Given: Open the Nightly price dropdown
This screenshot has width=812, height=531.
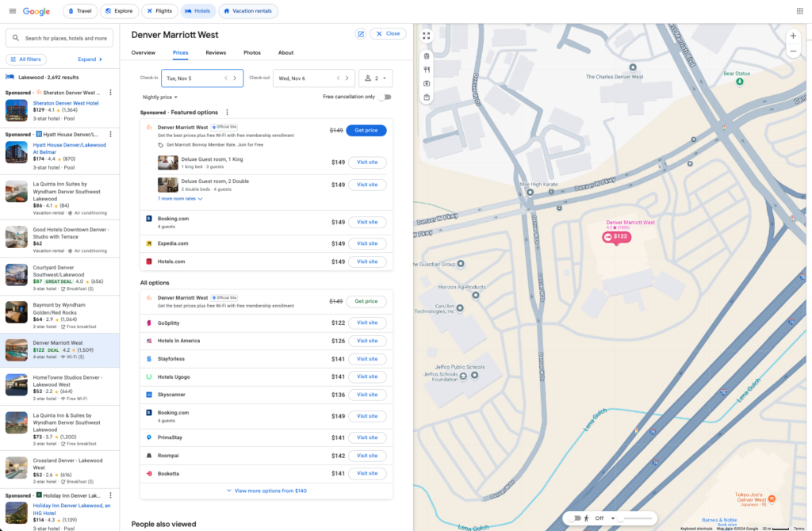Looking at the screenshot, I should [x=160, y=97].
